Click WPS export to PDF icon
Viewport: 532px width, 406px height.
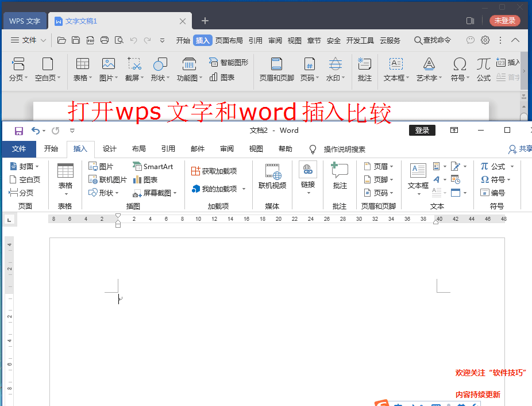click(90, 40)
